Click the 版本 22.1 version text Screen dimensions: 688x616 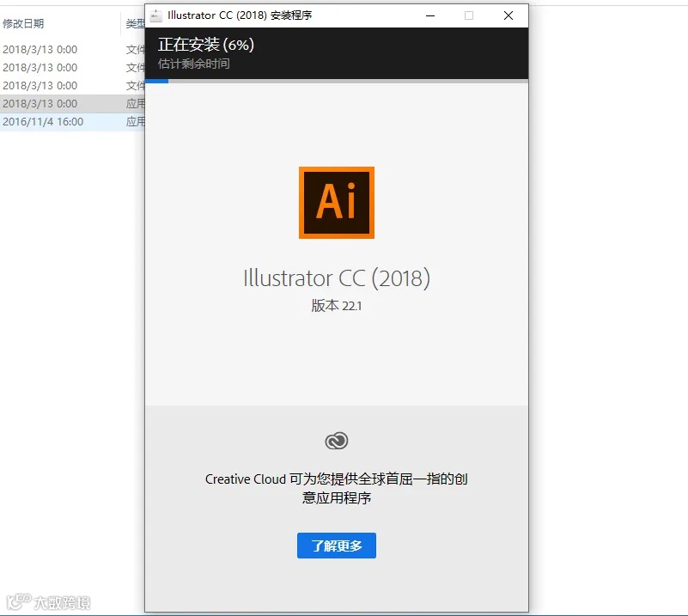tap(337, 305)
